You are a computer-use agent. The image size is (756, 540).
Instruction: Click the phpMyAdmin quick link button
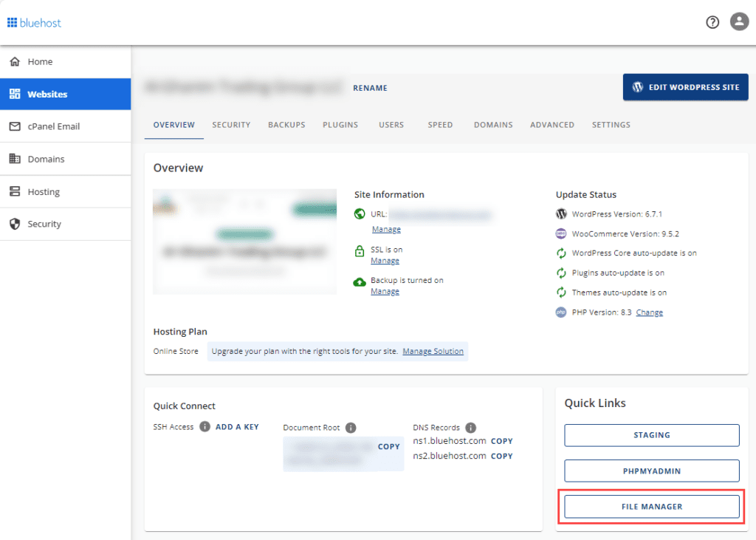(x=652, y=471)
